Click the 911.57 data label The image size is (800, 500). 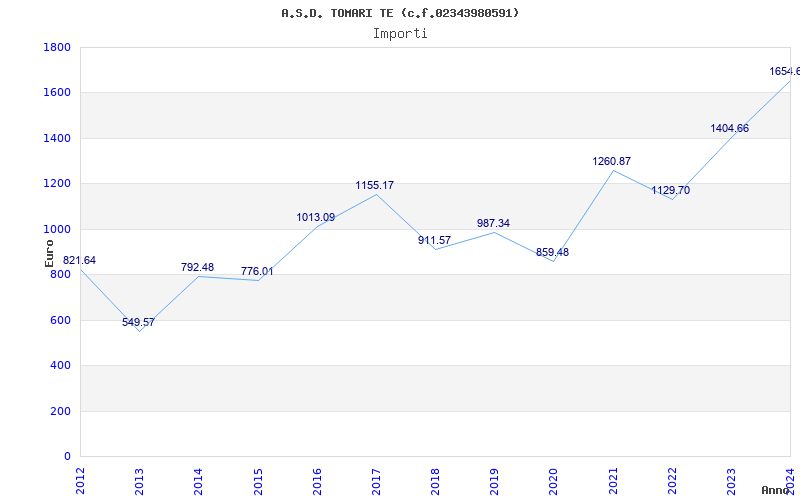[x=434, y=241]
